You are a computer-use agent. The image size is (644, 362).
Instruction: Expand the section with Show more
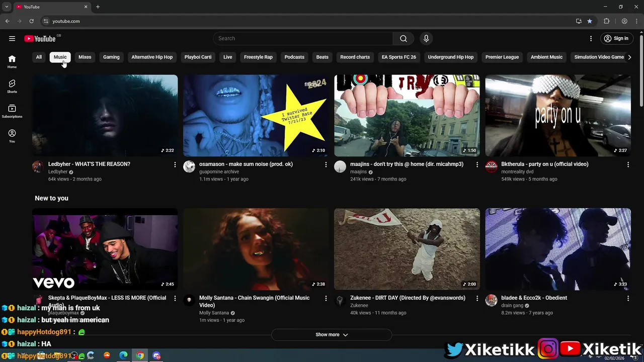coord(332,335)
